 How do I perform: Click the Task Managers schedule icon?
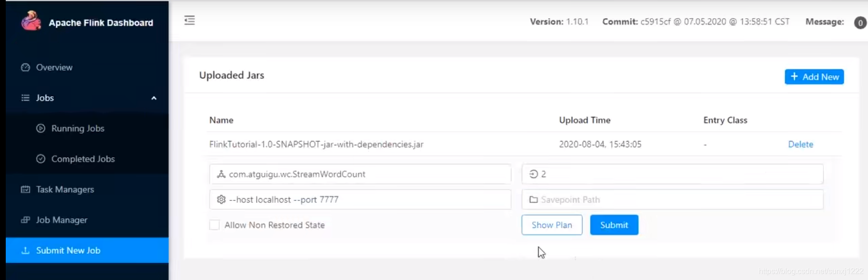point(25,190)
